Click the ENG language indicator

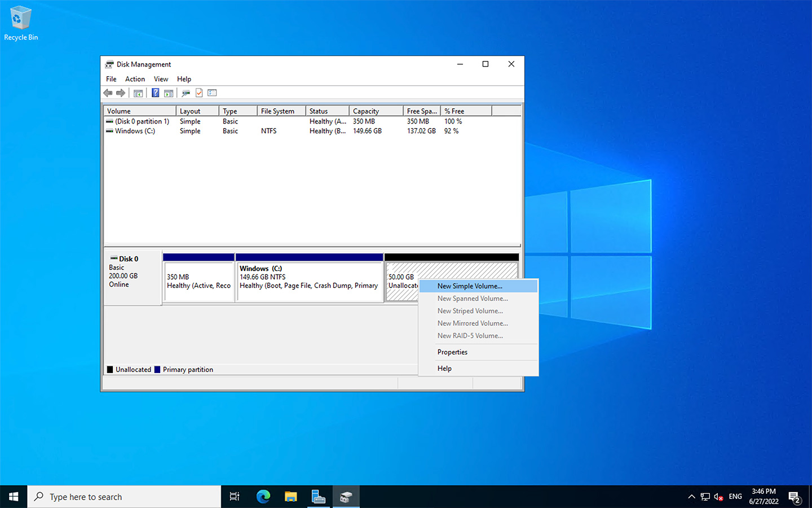735,497
